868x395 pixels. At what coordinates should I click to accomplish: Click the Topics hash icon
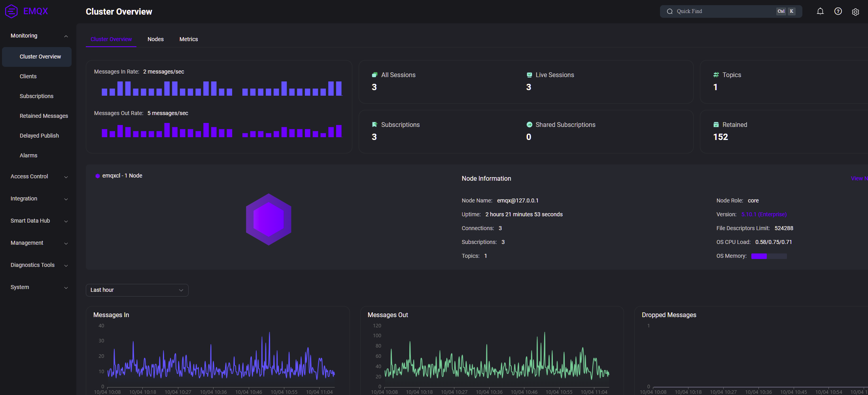click(x=716, y=75)
